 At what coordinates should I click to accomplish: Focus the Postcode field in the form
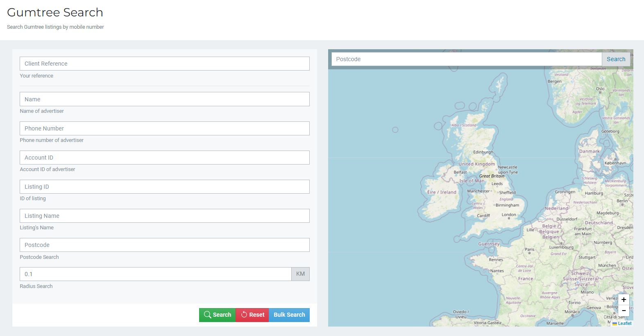(x=165, y=245)
